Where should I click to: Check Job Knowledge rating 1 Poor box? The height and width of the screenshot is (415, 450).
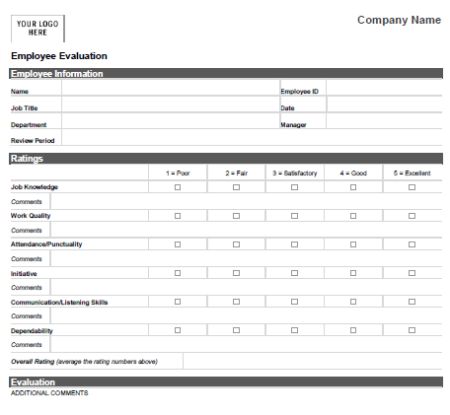[x=178, y=187]
